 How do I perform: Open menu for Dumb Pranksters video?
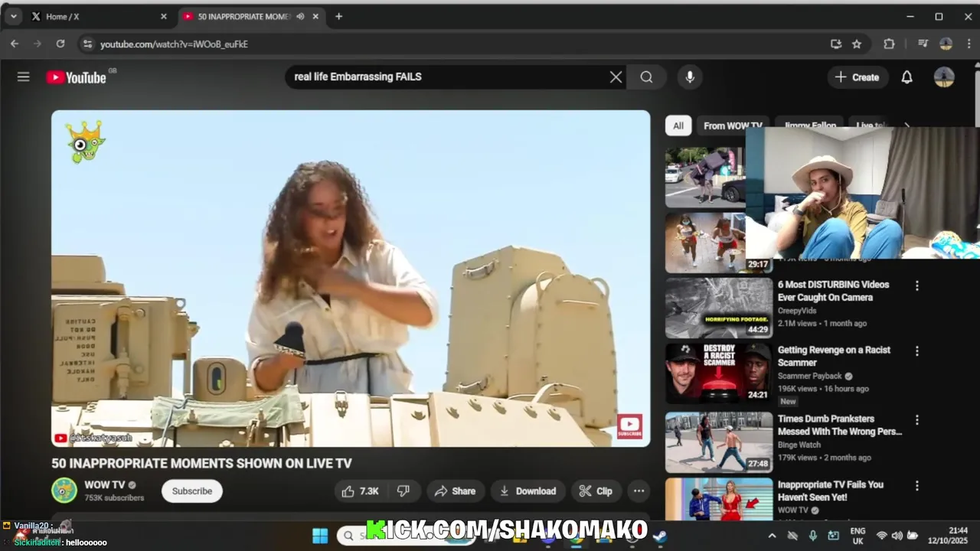pyautogui.click(x=916, y=420)
